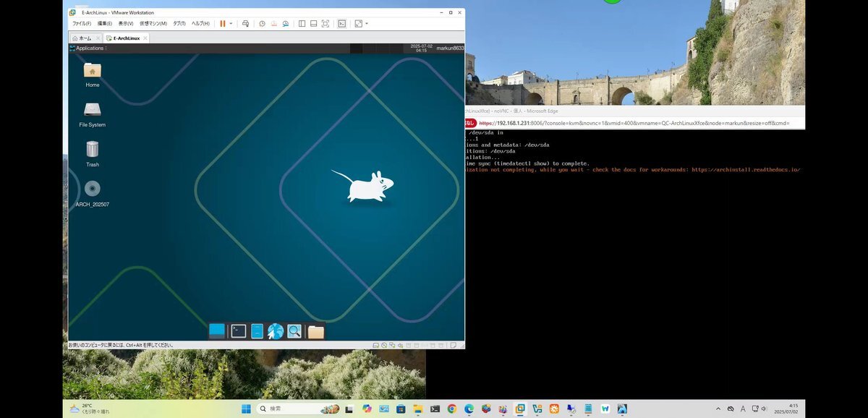Open the ヘルプ(H) menu in VMware
Image resolution: width=868 pixels, height=418 pixels.
[x=200, y=24]
